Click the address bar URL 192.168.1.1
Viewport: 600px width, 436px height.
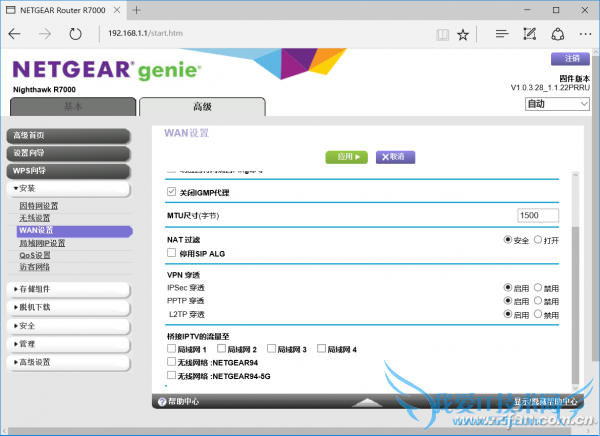tap(145, 33)
